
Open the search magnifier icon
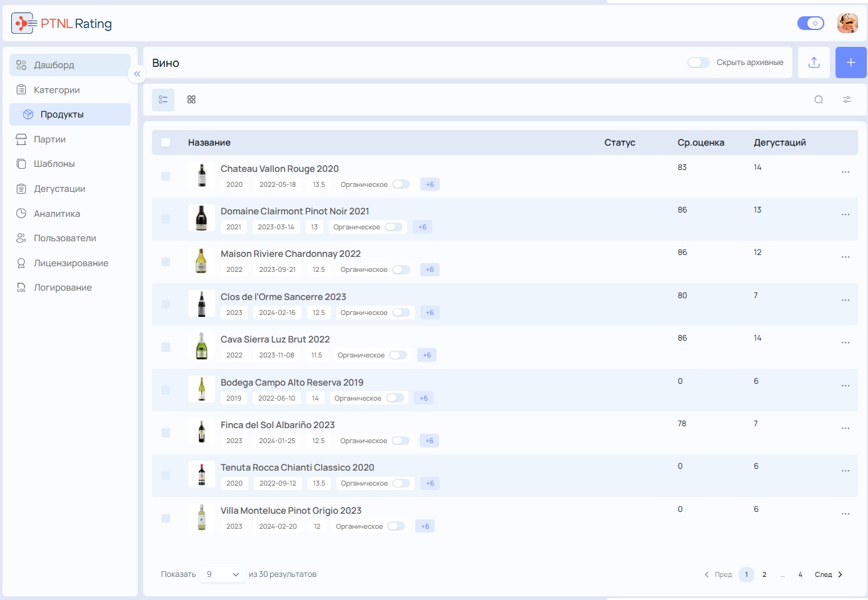coord(819,99)
